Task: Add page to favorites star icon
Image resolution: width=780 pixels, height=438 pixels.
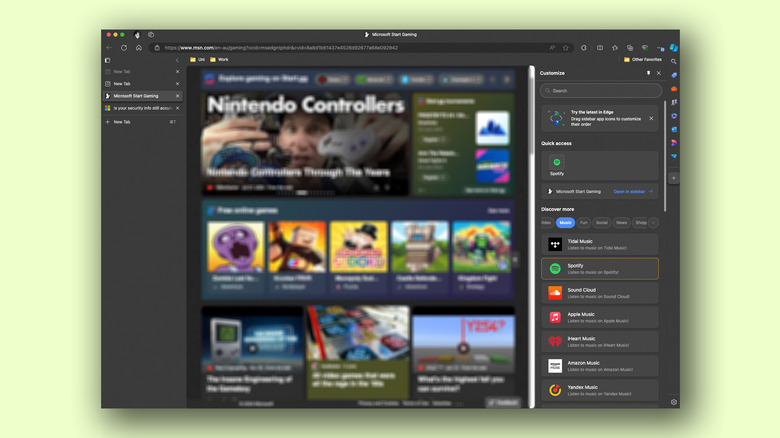Action: pos(566,48)
